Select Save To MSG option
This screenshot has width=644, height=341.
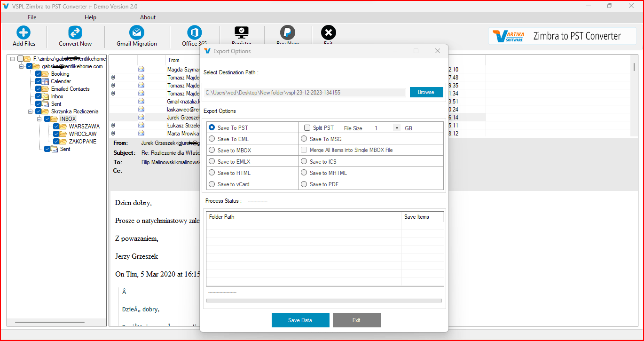tap(304, 139)
